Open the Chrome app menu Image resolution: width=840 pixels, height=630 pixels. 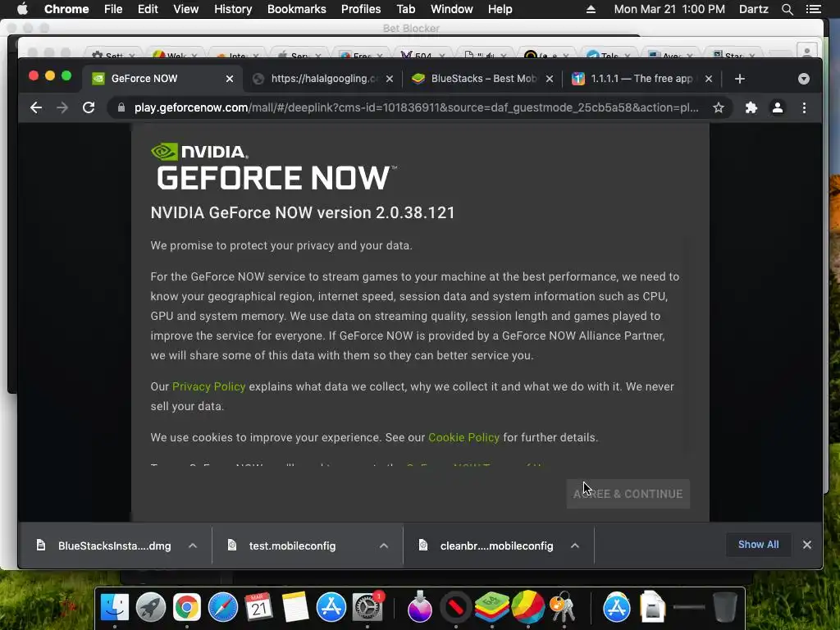click(66, 9)
